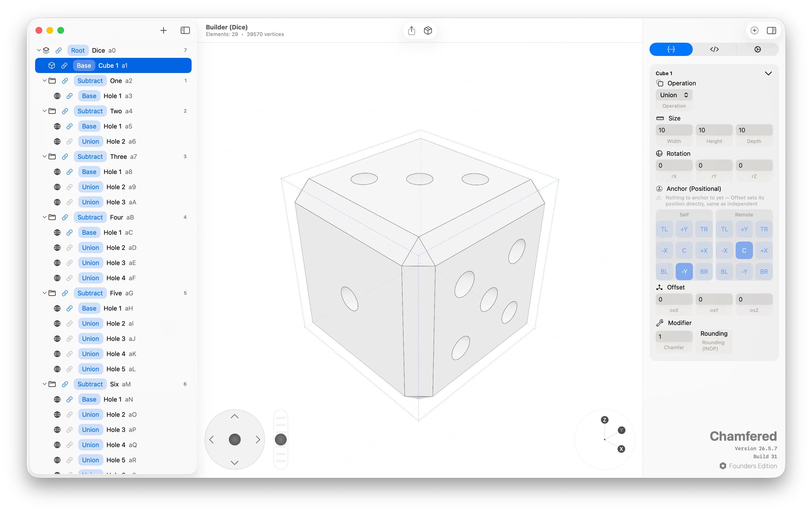Click the Width size field

point(674,130)
